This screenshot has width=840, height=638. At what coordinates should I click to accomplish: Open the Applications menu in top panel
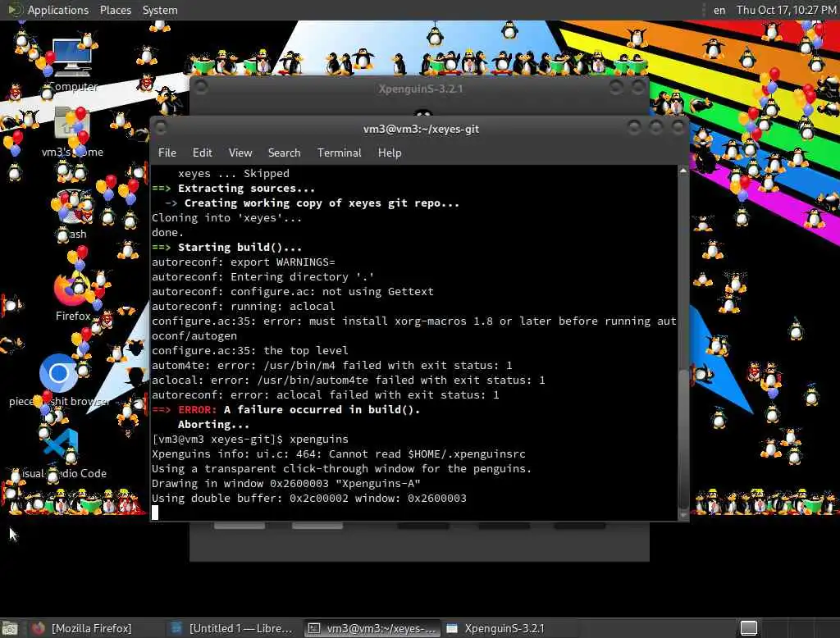point(58,10)
